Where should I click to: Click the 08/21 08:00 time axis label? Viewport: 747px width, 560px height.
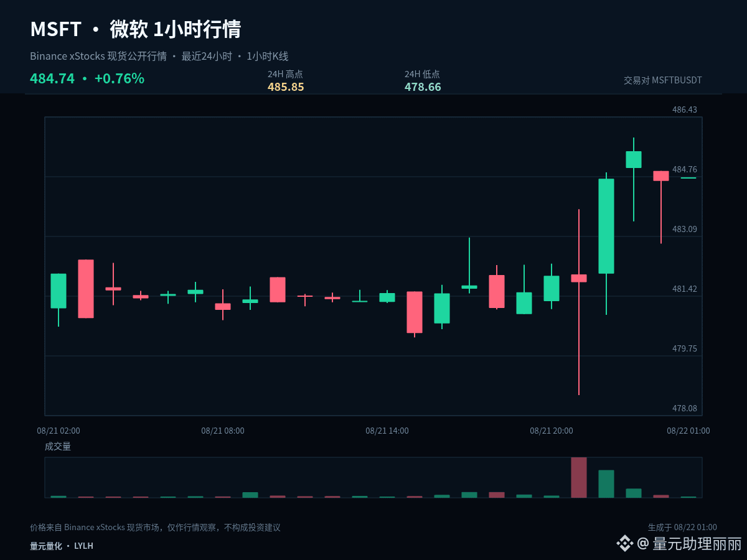click(x=223, y=431)
